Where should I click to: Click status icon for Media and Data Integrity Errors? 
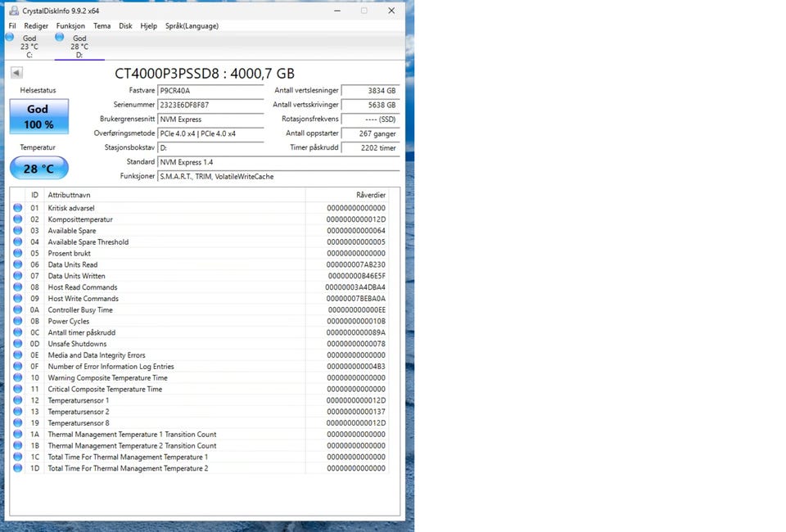(17, 354)
